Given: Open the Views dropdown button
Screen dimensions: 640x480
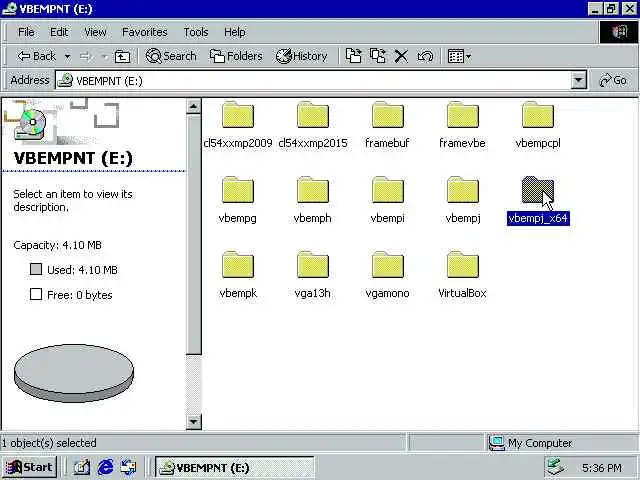Looking at the screenshot, I should [459, 56].
